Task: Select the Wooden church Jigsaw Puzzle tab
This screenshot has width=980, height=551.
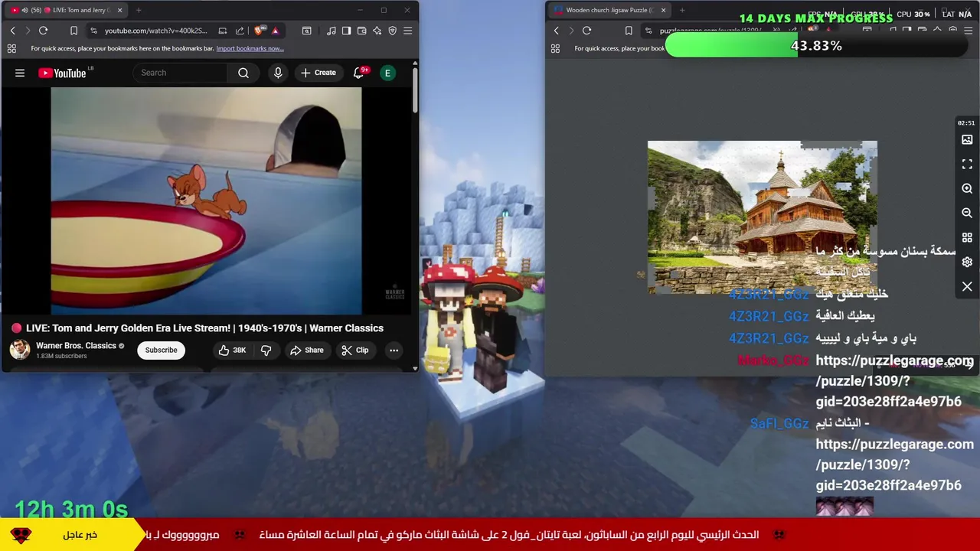Action: [x=609, y=10]
